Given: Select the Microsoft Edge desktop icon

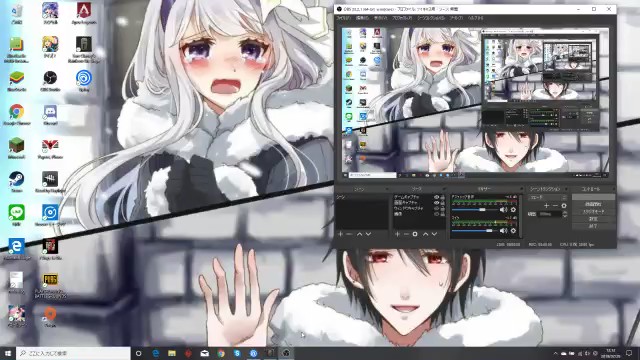Looking at the screenshot, I should pos(17,249).
